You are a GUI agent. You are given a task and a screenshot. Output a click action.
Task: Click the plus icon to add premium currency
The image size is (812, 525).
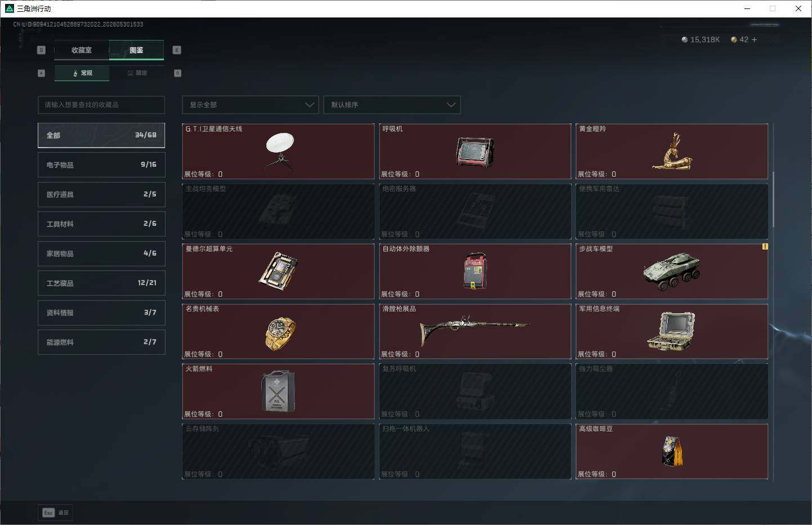coord(755,39)
